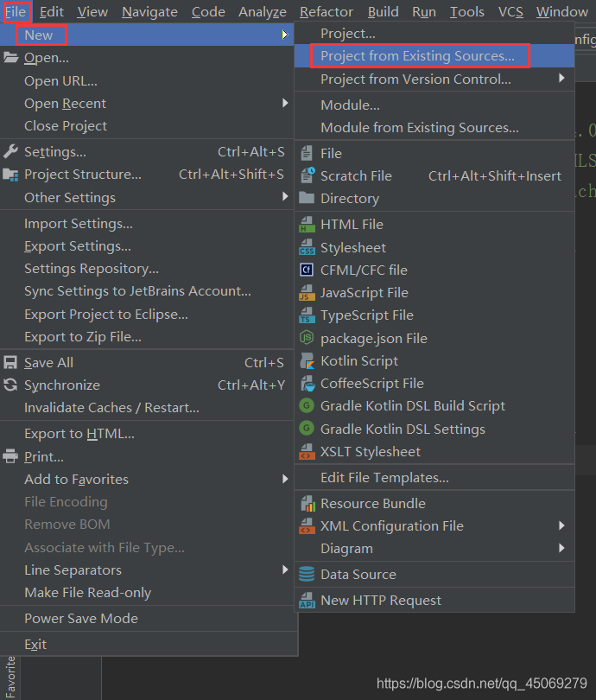596x700 pixels.
Task: Open the Favorites side panel tab
Action: point(10,676)
